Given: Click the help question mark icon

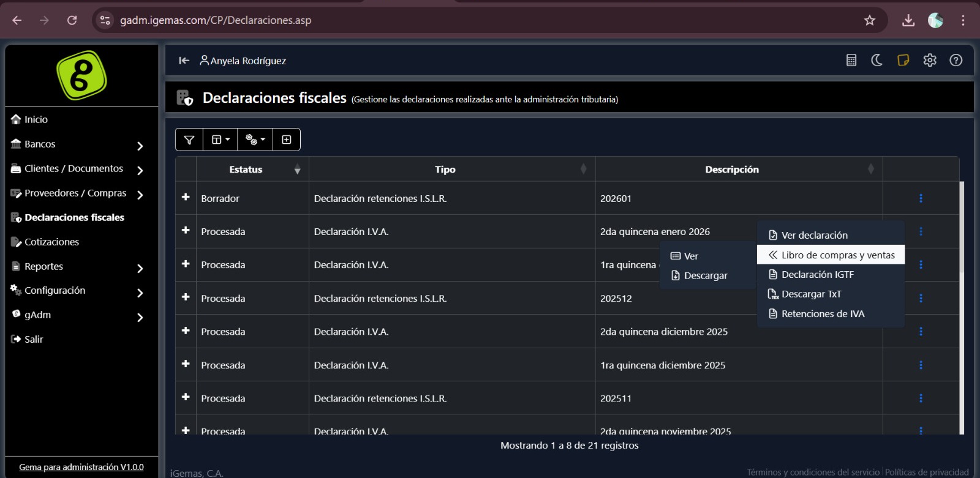Looking at the screenshot, I should (956, 60).
